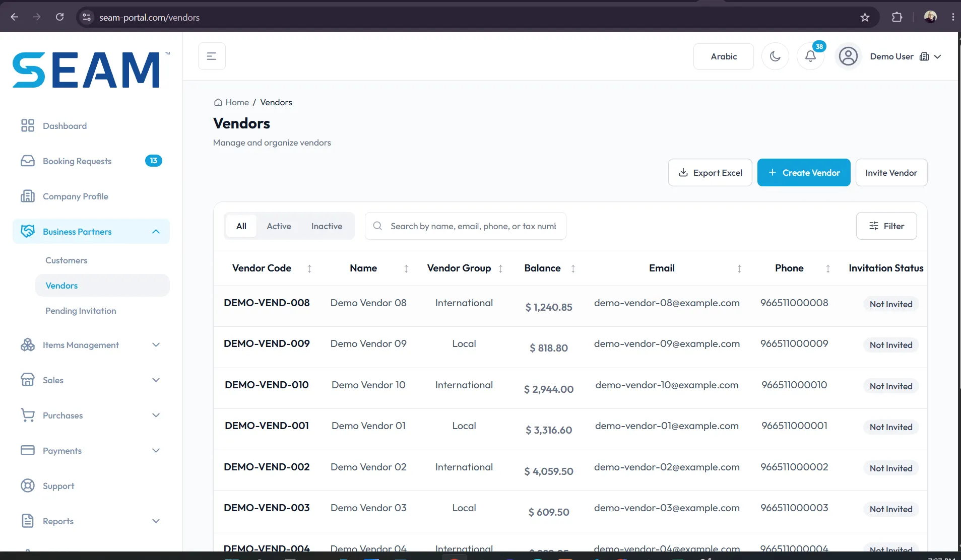Click Invite Vendor button
The width and height of the screenshot is (961, 560).
coord(891,173)
